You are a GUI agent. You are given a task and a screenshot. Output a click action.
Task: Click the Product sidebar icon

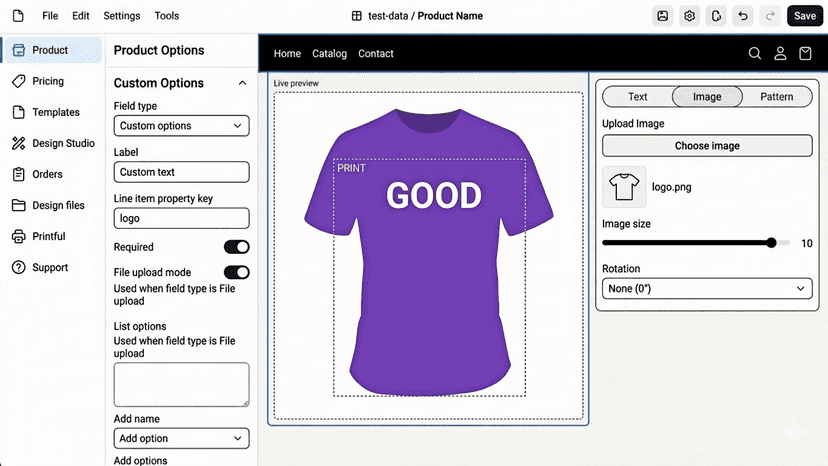pyautogui.click(x=18, y=50)
